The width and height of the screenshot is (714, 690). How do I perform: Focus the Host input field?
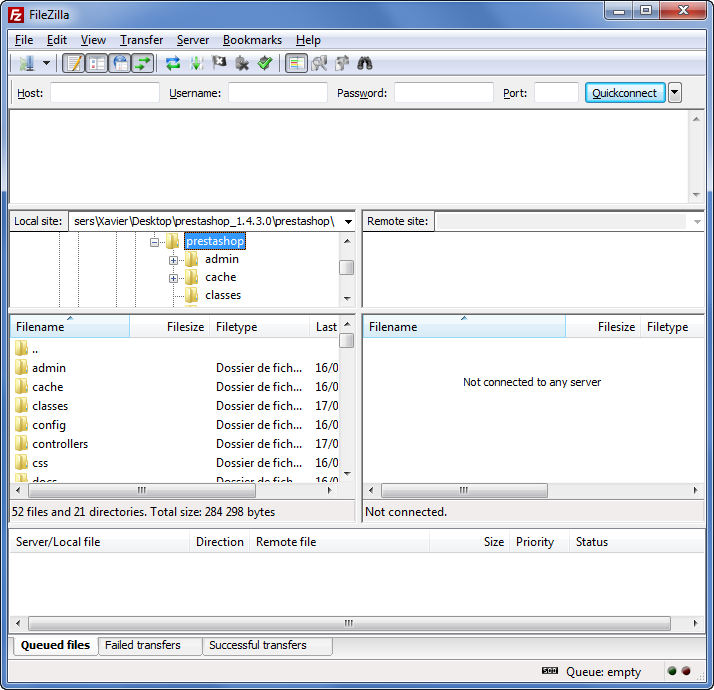105,92
